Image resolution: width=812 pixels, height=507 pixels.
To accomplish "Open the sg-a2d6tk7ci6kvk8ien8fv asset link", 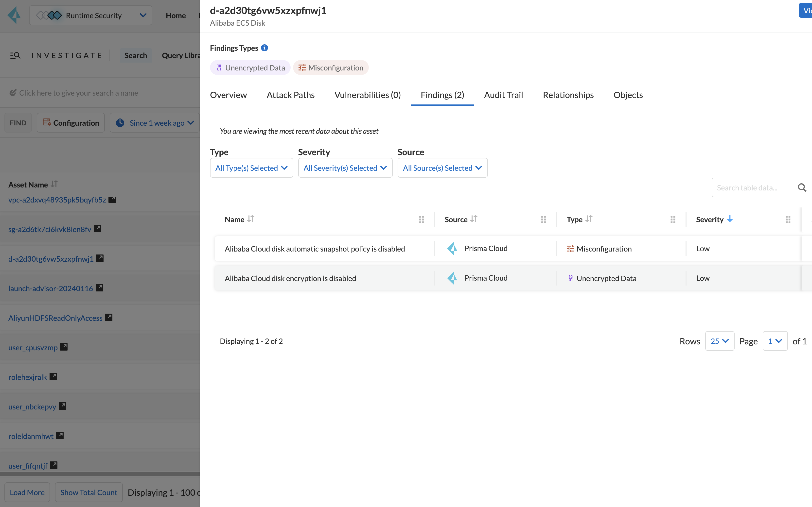I will (50, 229).
